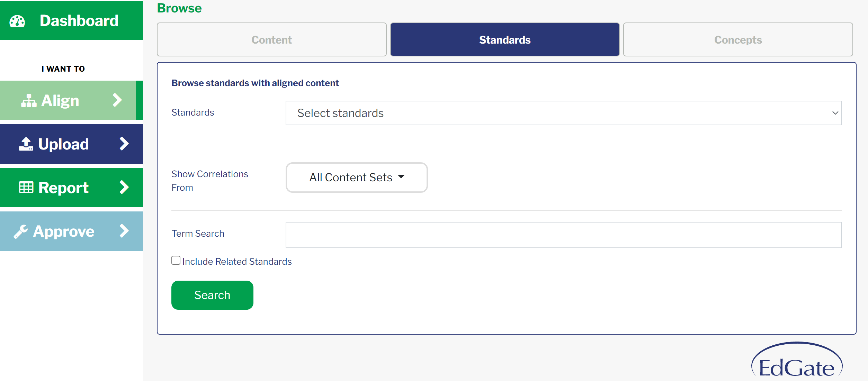Check Include Related Standards checkbox
The width and height of the screenshot is (868, 381).
(x=176, y=261)
